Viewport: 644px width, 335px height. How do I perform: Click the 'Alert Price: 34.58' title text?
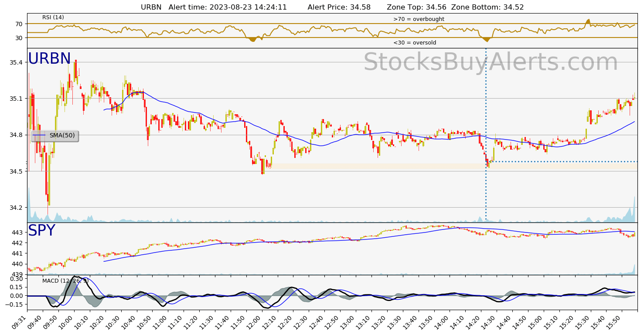[x=339, y=7]
